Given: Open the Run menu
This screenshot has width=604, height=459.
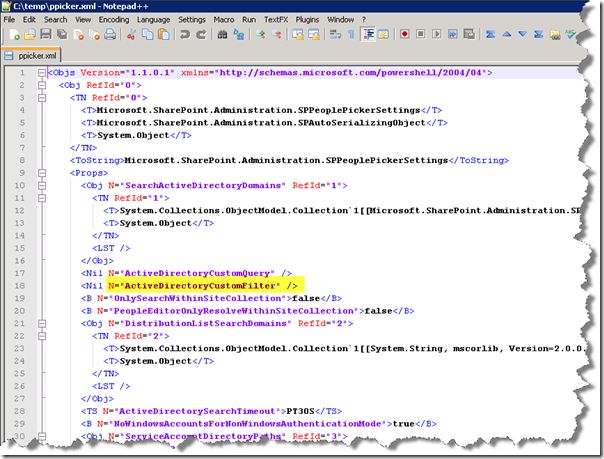Looking at the screenshot, I should pos(249,20).
